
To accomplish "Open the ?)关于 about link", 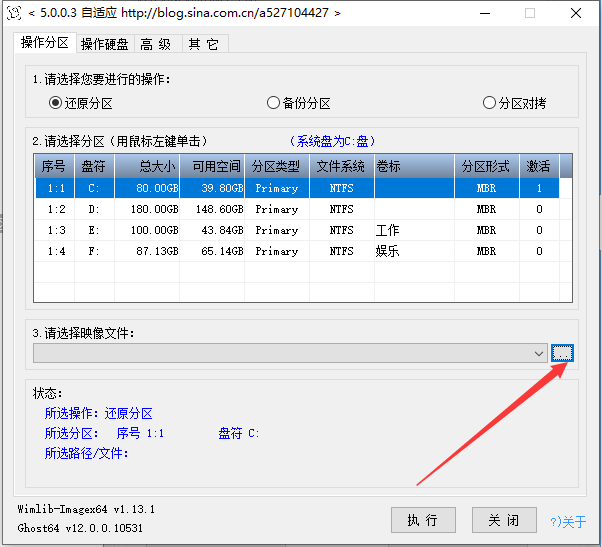I will (x=568, y=521).
